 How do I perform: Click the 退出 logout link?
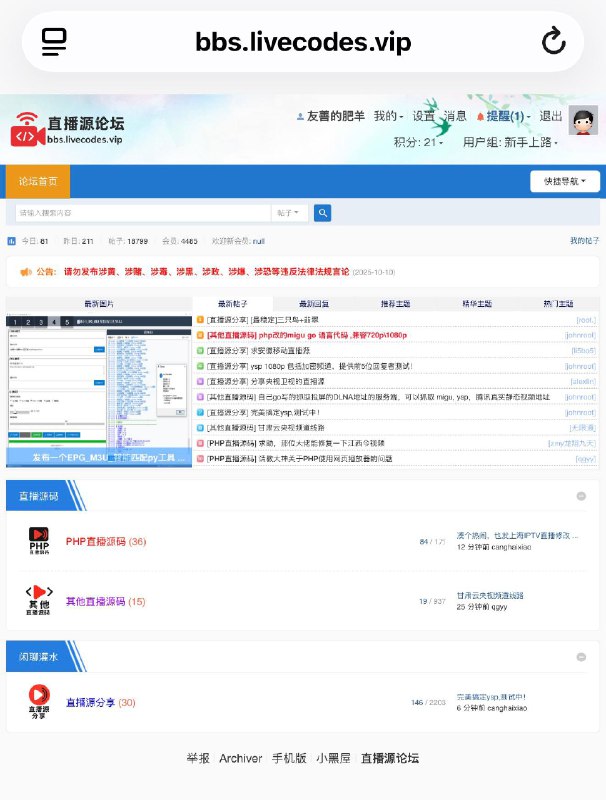click(x=551, y=116)
